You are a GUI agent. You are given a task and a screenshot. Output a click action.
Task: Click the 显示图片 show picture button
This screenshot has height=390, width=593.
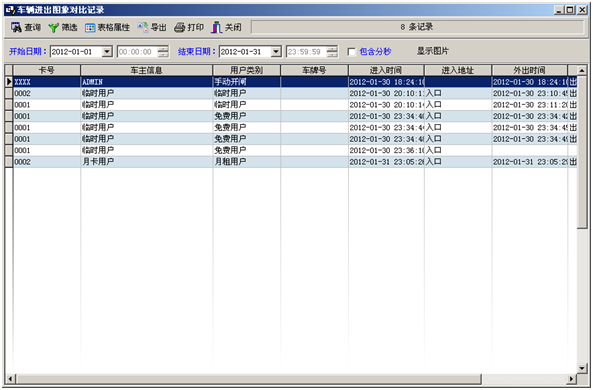[433, 51]
